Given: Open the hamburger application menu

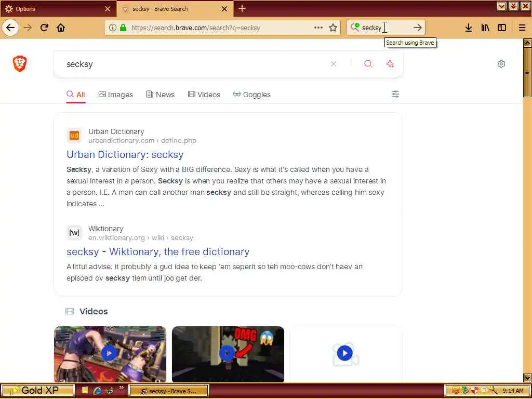Looking at the screenshot, I should tap(522, 28).
